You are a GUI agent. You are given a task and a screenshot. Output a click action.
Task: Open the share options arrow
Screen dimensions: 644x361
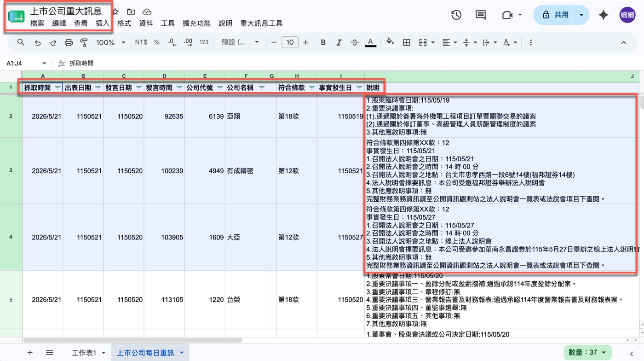(x=581, y=15)
